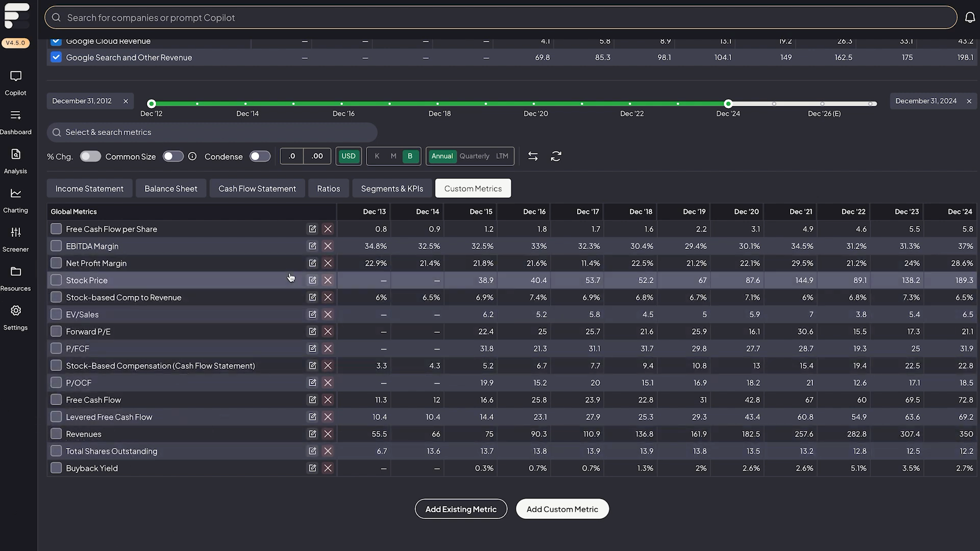Open the Resources folder icon
The image size is (980, 551).
click(16, 271)
